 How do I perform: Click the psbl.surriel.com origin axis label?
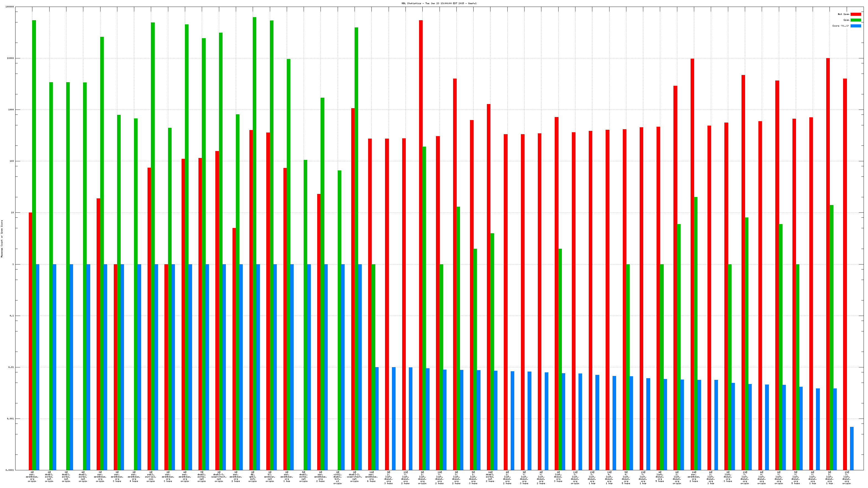pos(151,477)
